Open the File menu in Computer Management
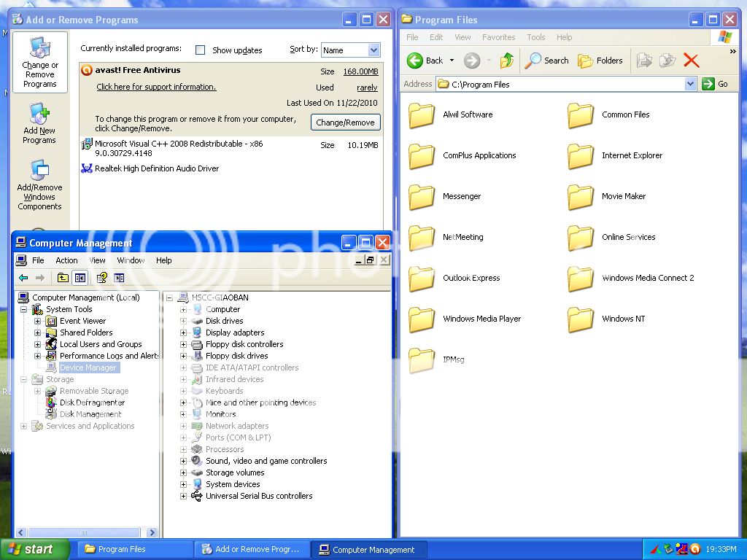Viewport: 747px width, 560px height. click(38, 260)
